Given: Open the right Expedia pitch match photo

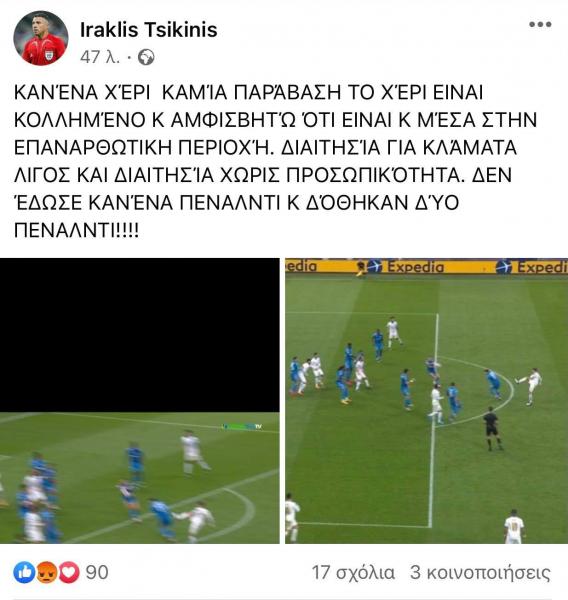Looking at the screenshot, I should coord(426,401).
